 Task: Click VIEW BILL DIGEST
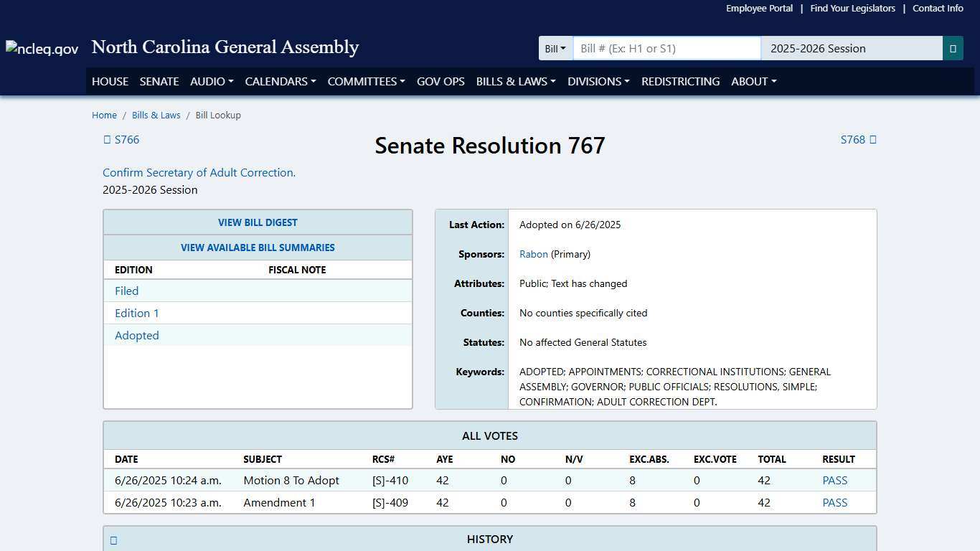258,222
